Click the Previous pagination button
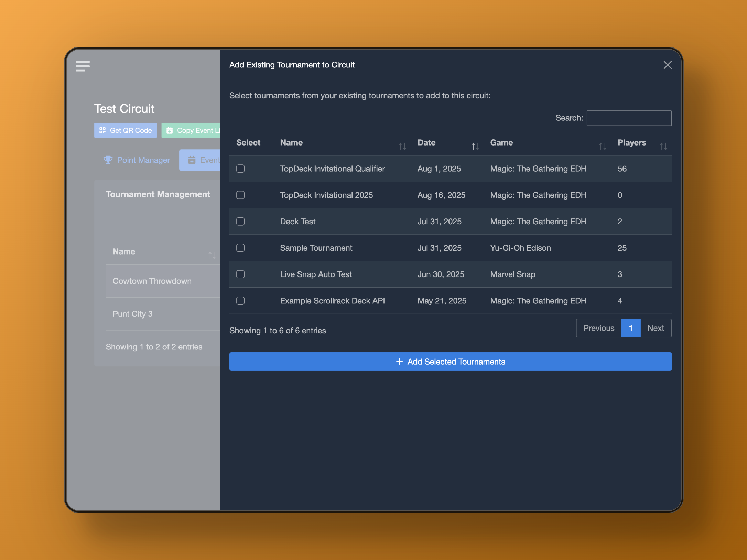Image resolution: width=747 pixels, height=560 pixels. [x=598, y=328]
